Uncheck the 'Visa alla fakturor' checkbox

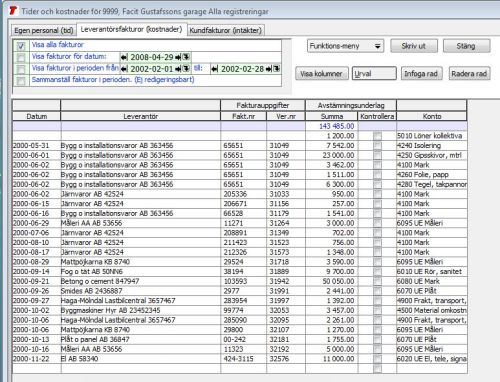[21, 46]
